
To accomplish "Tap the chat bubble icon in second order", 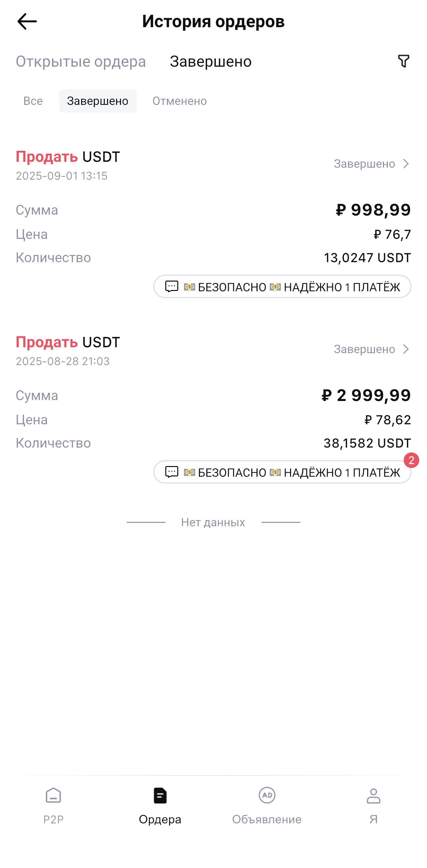I will click(x=171, y=472).
